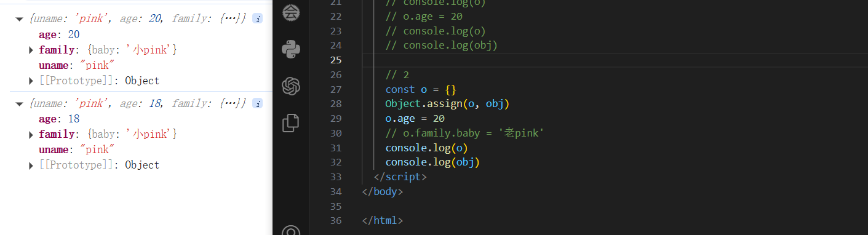
Task: Open the top circular extension icon in activity bar
Action: (291, 11)
